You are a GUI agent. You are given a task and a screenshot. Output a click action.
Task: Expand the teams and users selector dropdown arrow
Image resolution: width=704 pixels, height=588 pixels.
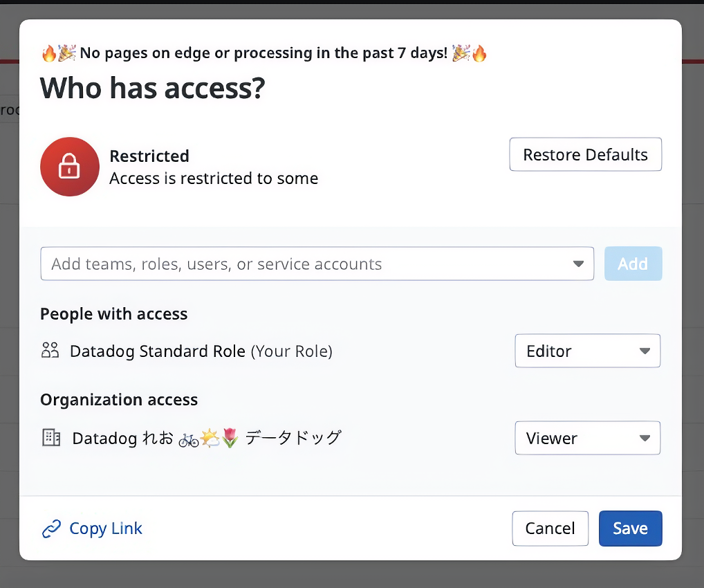point(578,264)
